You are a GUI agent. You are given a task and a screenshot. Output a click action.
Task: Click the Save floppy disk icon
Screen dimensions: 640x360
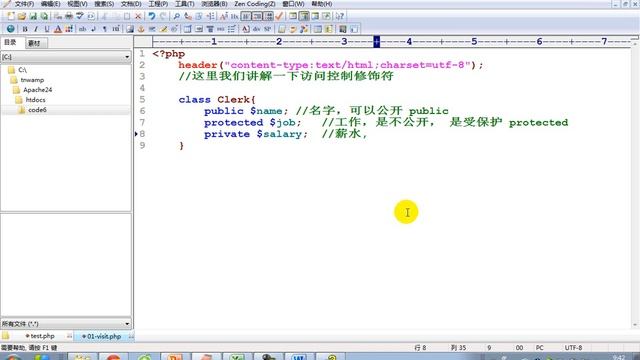click(33, 16)
